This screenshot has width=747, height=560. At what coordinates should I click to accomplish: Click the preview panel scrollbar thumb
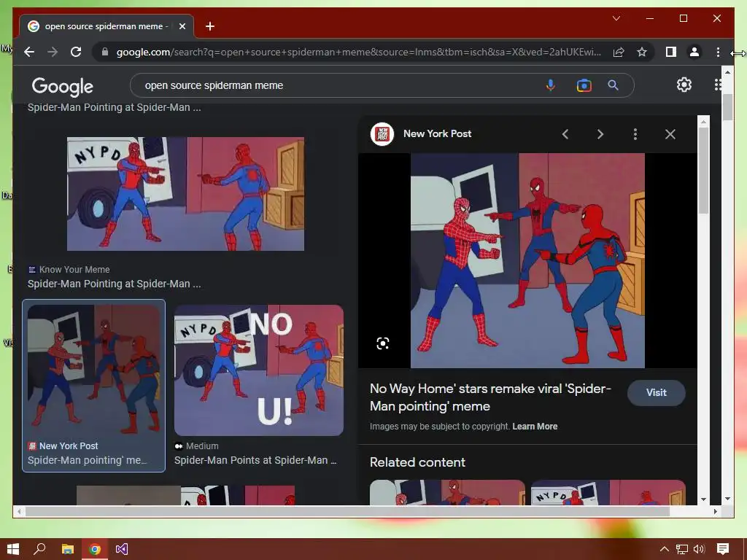[703, 170]
